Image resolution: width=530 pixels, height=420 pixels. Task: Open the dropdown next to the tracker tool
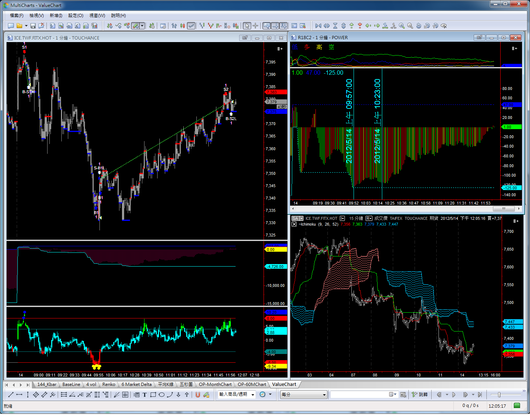tap(142, 26)
